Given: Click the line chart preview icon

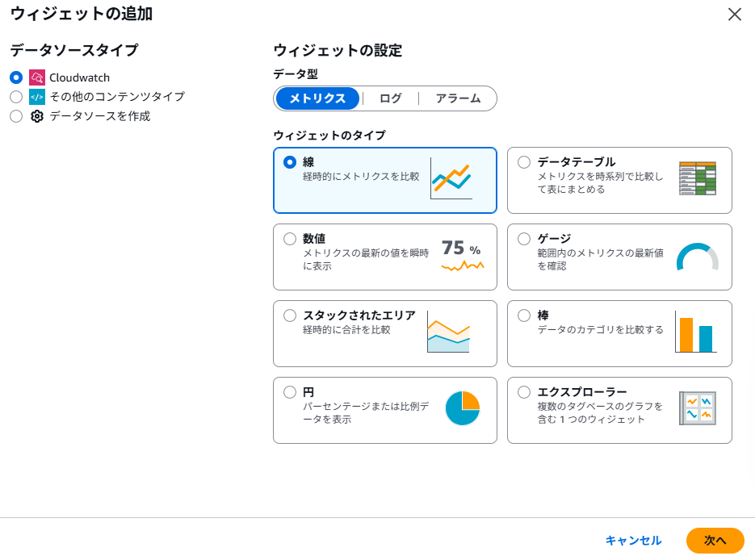Looking at the screenshot, I should point(451,179).
